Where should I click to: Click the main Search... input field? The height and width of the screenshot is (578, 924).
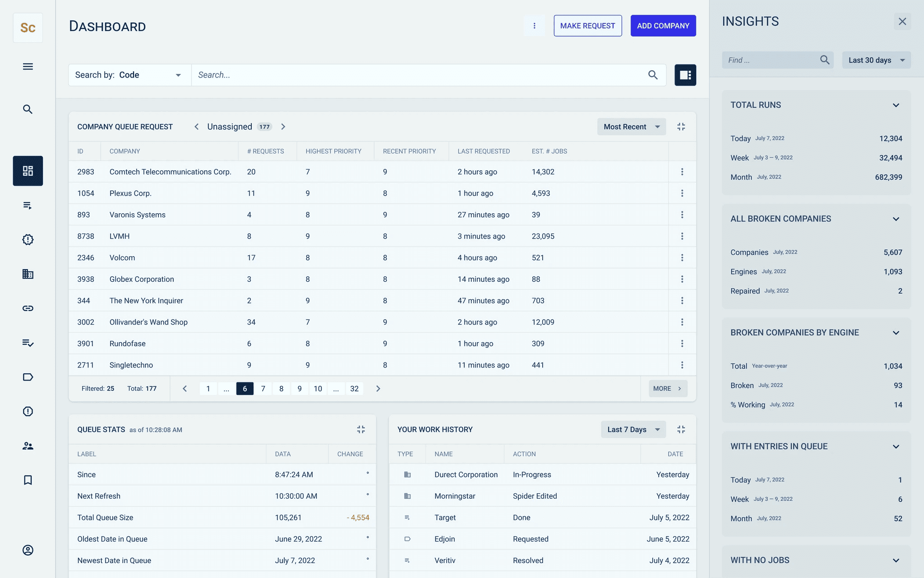(x=429, y=75)
